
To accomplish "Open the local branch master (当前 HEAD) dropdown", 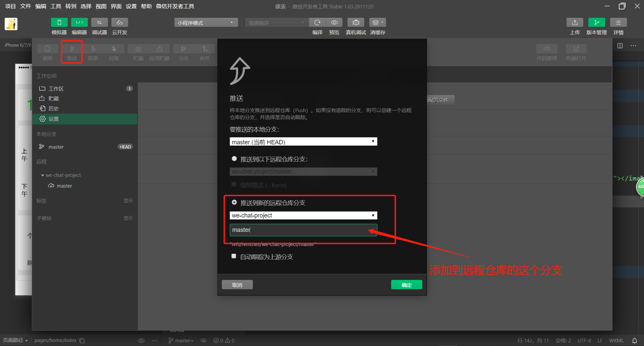I will click(303, 142).
